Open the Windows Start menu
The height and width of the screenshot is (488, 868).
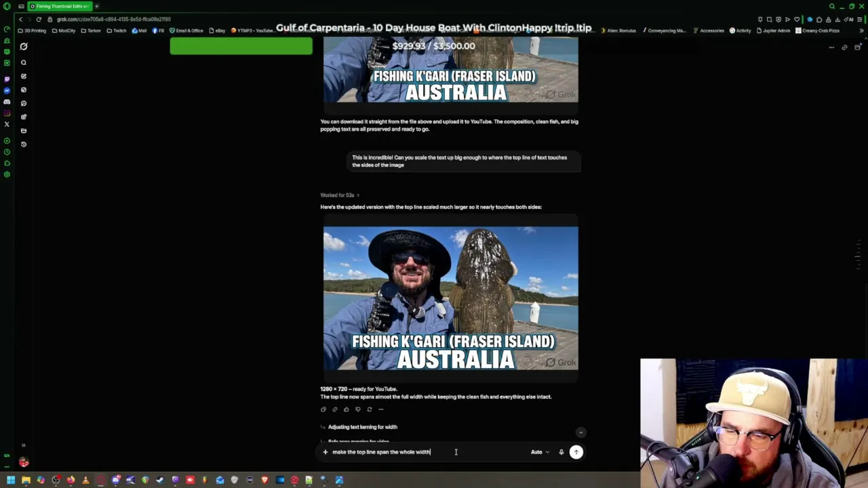point(11,481)
